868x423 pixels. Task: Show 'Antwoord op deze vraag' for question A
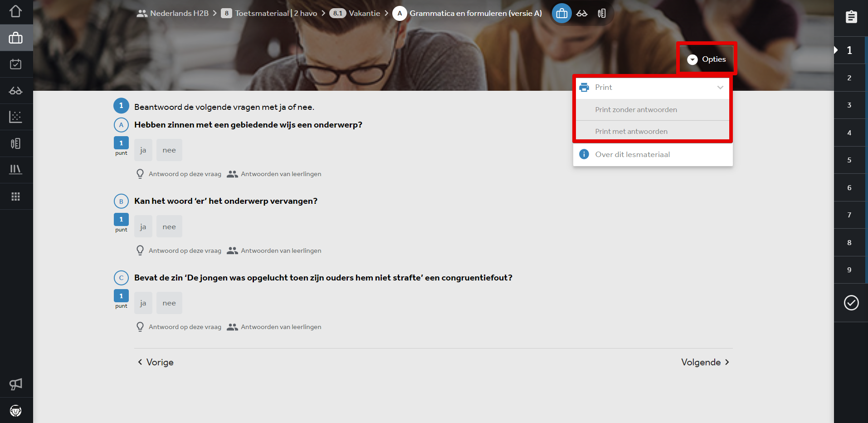(x=185, y=174)
